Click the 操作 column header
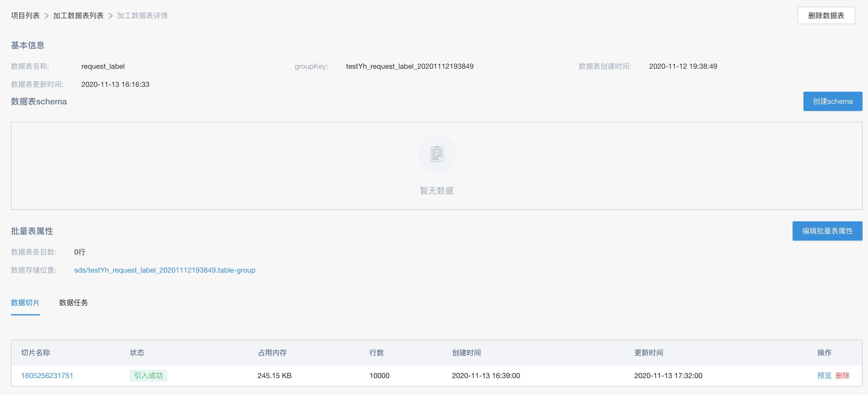The width and height of the screenshot is (868, 395). (824, 352)
